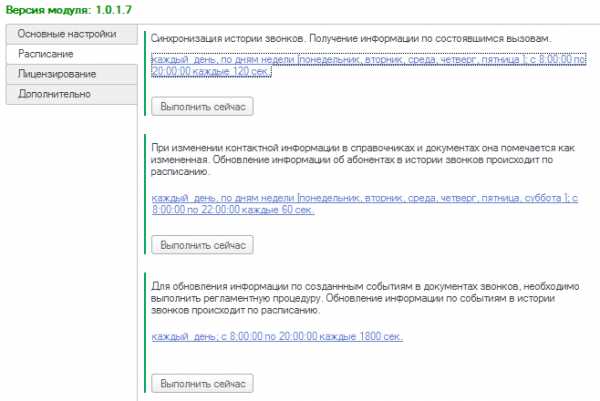This screenshot has width=600, height=401.
Task: Select the Расписание tab
Action: click(67, 54)
